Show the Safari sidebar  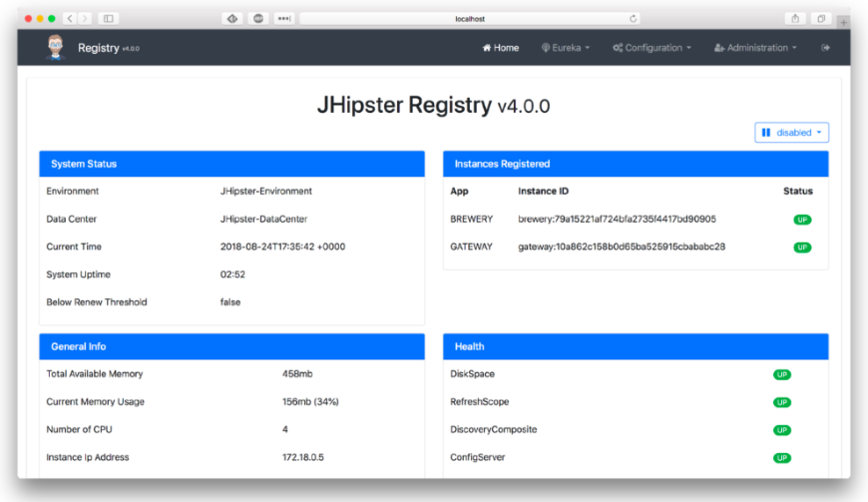pyautogui.click(x=108, y=19)
